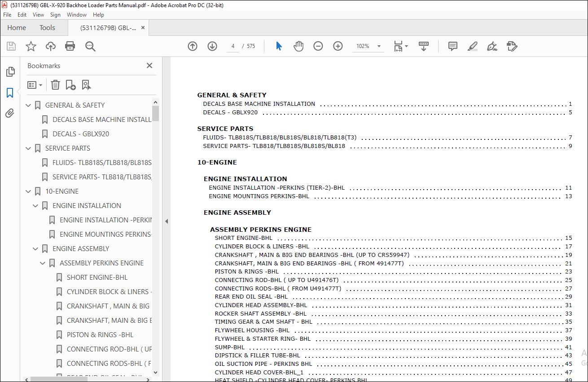This screenshot has width=588, height=382.
Task: Collapse the ENGINE INSTALLATION bookmark
Action: pos(35,206)
